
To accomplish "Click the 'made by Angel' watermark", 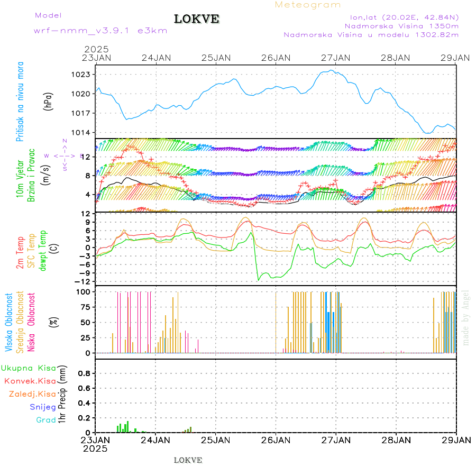I will [466, 317].
